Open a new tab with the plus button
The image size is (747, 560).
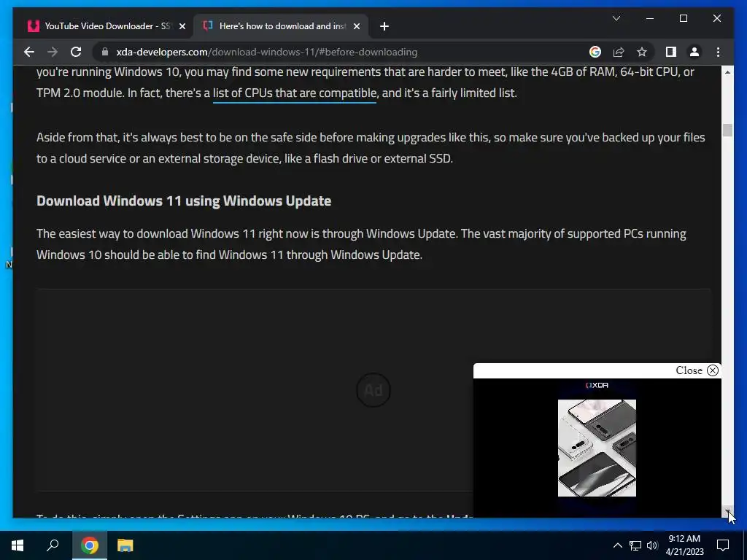pyautogui.click(x=384, y=26)
